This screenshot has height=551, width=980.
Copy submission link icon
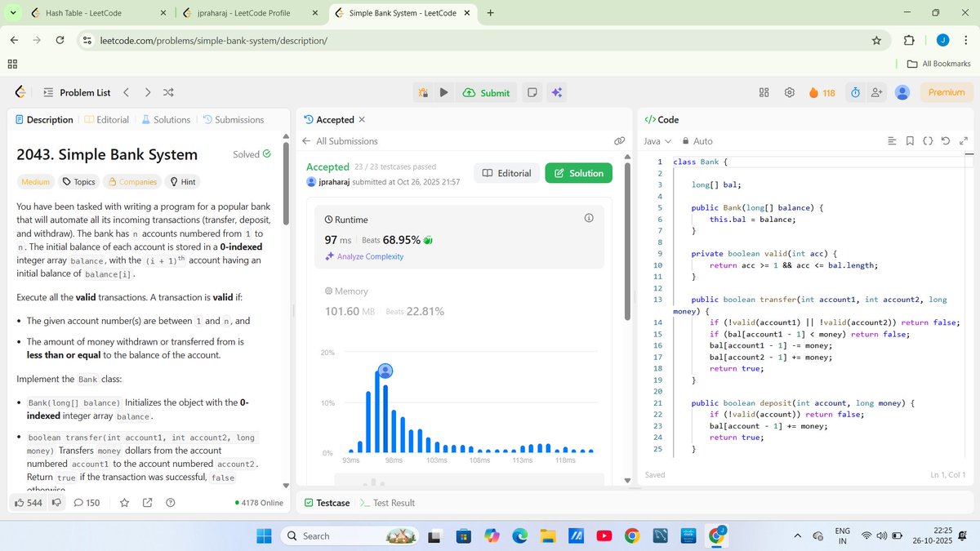[x=620, y=141]
